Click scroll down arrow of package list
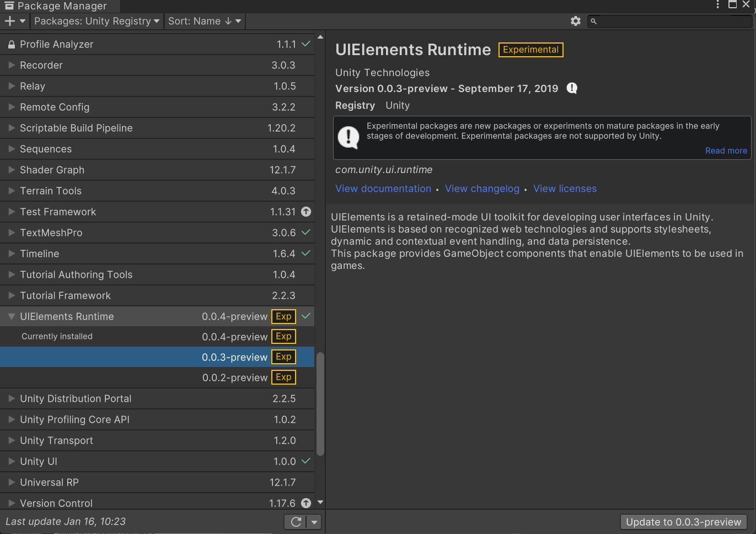This screenshot has width=756, height=534. (320, 503)
